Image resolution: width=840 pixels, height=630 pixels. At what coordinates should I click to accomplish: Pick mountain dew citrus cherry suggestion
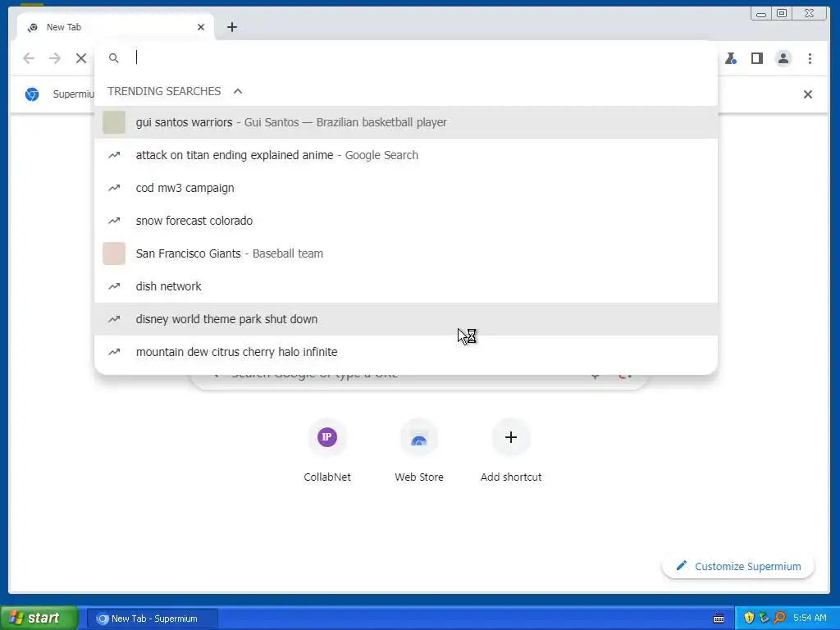point(406,351)
